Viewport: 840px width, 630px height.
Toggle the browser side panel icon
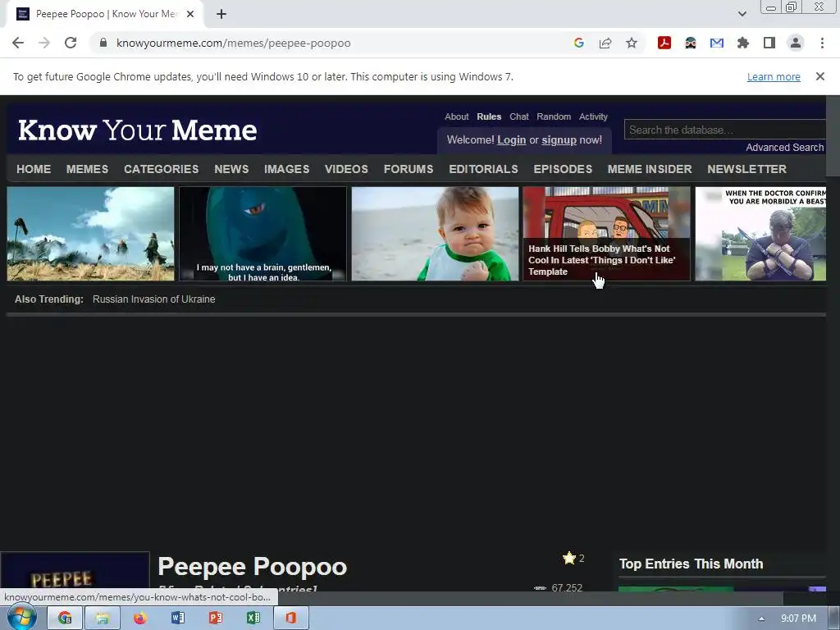[x=769, y=43]
